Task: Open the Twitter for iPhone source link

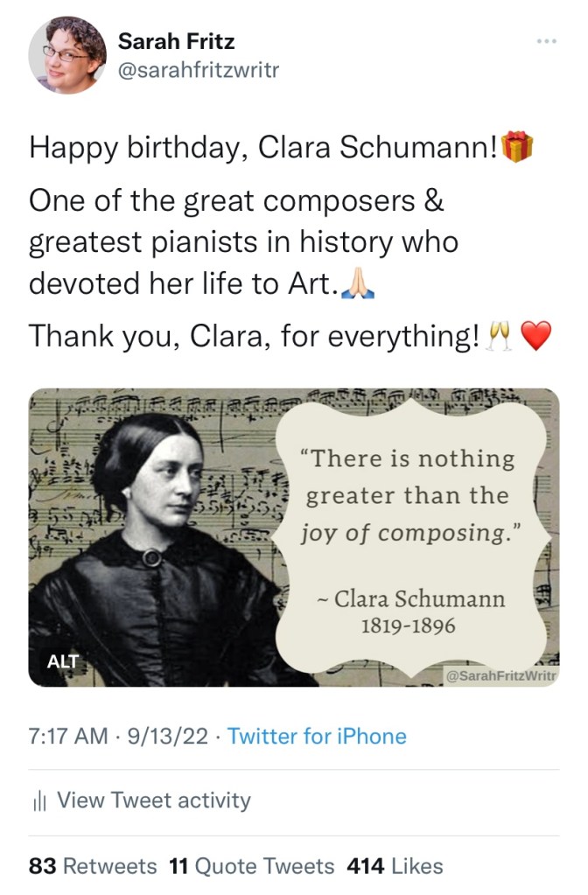Action: coord(317,736)
